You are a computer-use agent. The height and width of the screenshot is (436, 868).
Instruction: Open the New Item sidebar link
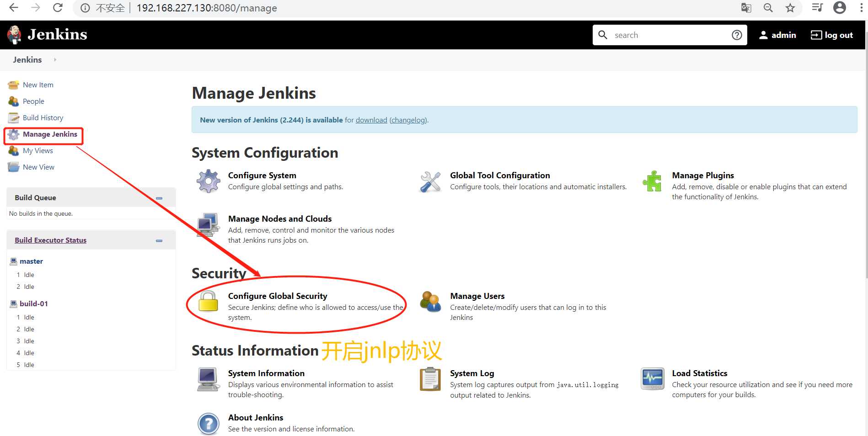coord(38,85)
